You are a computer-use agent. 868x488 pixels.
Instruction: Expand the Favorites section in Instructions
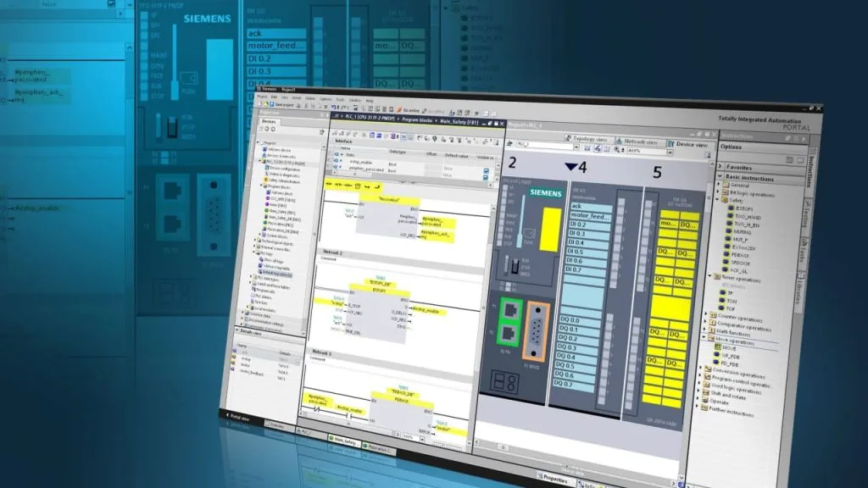pos(721,167)
